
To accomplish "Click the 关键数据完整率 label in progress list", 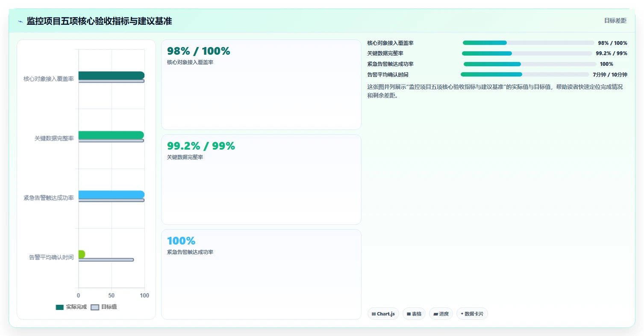I will tap(385, 53).
